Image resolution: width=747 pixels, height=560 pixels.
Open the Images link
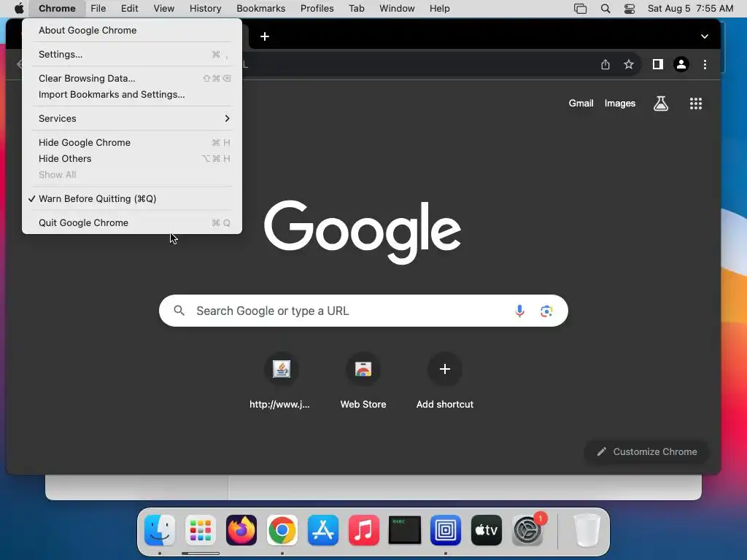620,104
